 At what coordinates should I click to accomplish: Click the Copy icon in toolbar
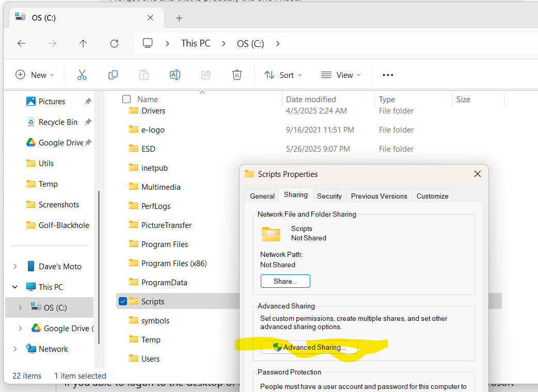[x=113, y=75]
